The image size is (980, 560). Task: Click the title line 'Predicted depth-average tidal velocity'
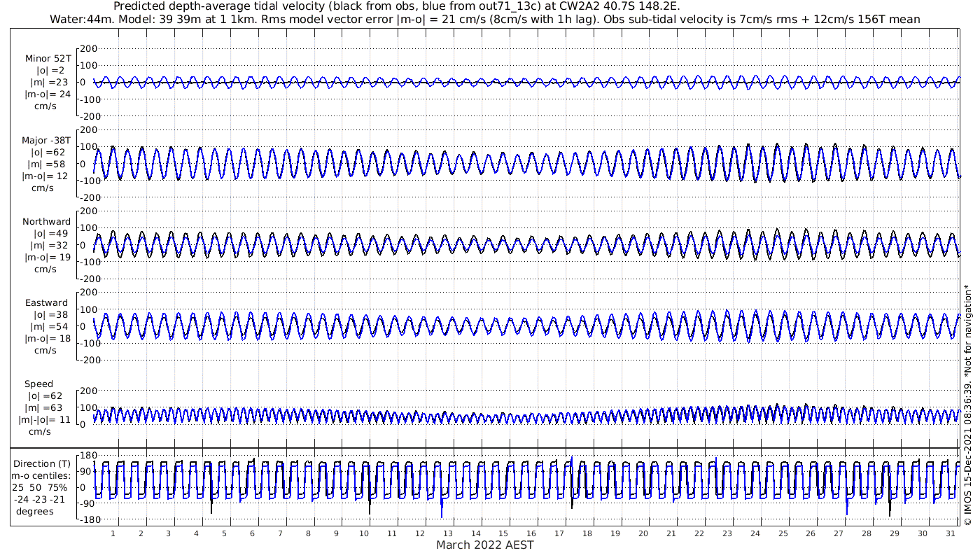(x=396, y=6)
